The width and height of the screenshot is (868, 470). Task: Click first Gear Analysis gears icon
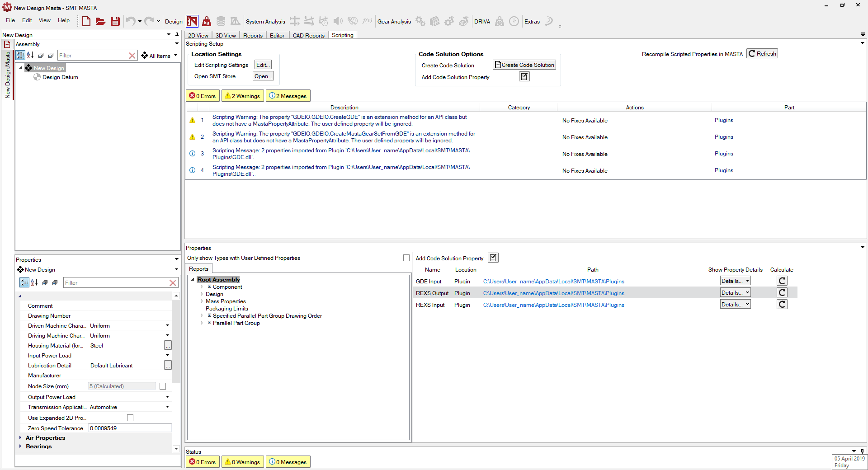coord(420,21)
